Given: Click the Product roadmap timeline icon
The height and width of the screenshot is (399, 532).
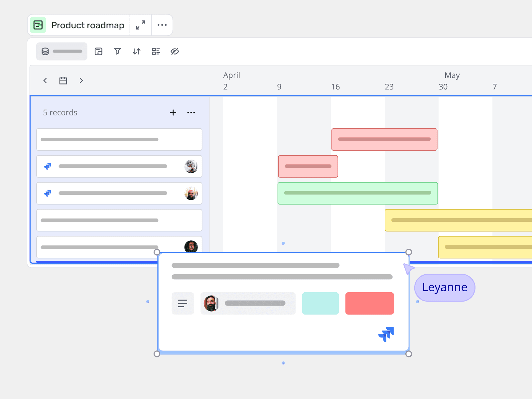Looking at the screenshot, I should pos(38,25).
